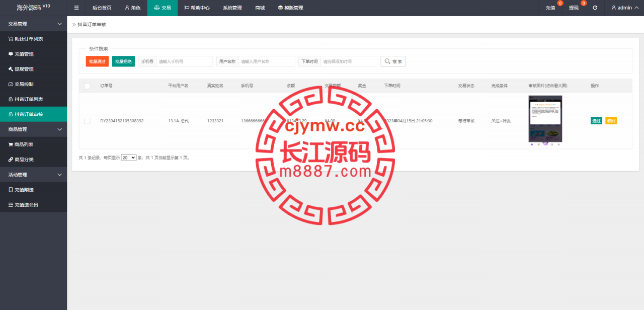Viewport: 644px width, 310px height.
Task: Open 帮助中心 via its flag icon
Action: 187,8
